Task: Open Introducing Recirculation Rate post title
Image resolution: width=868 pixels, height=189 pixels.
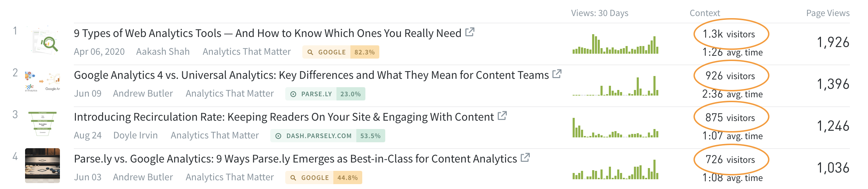Action: click(x=284, y=117)
